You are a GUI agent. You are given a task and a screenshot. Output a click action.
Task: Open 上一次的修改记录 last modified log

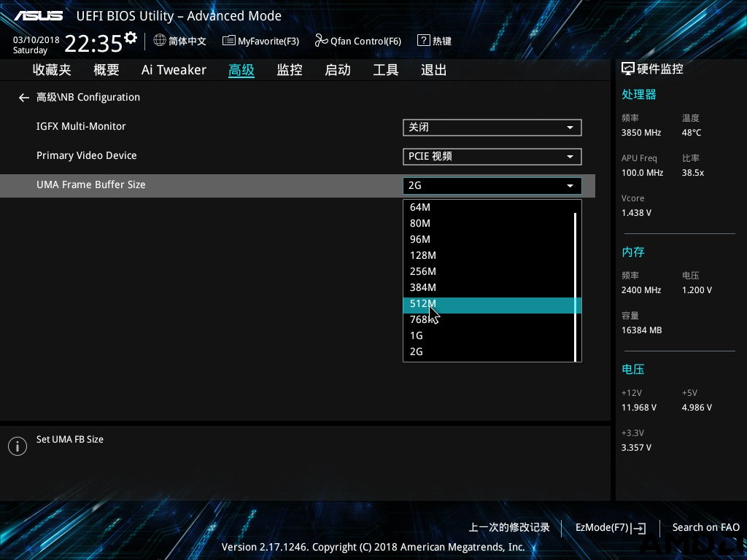[x=509, y=528]
